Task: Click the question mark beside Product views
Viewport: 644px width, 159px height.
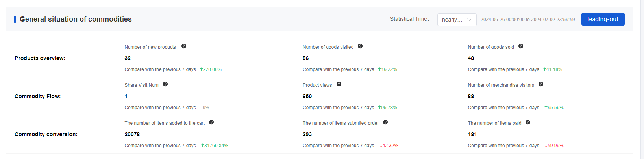Action: coord(339,84)
